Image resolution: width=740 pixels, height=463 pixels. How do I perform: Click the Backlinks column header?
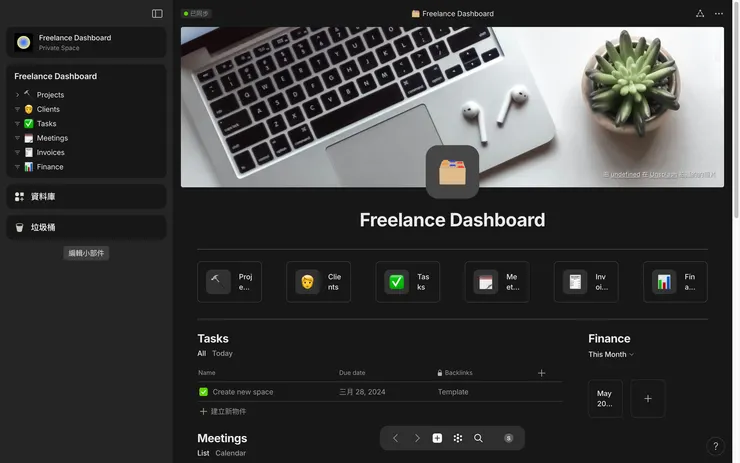[x=455, y=373]
